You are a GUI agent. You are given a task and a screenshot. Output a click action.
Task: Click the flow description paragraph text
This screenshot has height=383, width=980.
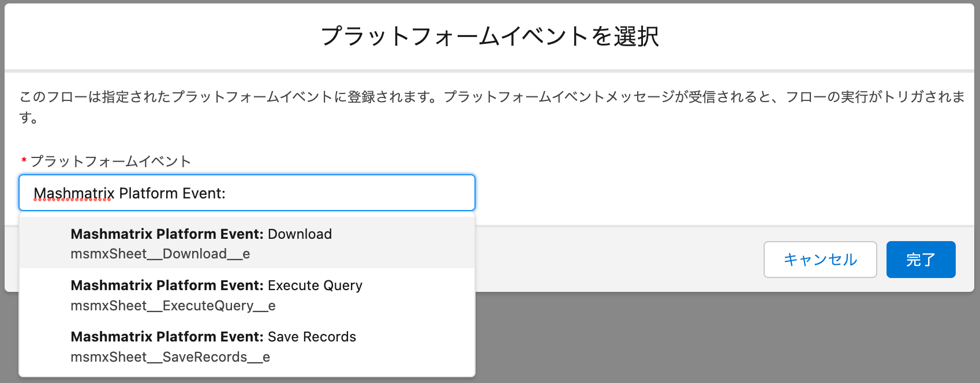pyautogui.click(x=491, y=97)
